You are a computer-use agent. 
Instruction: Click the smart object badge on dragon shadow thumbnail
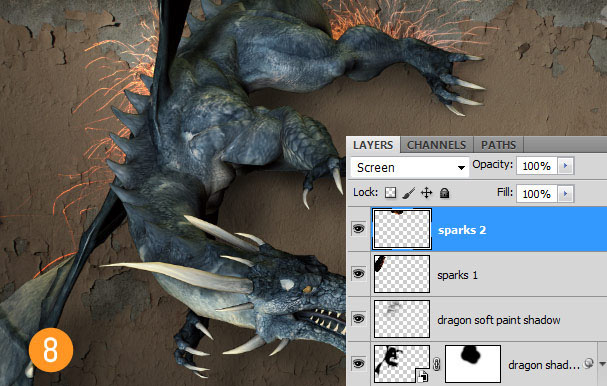(423, 376)
